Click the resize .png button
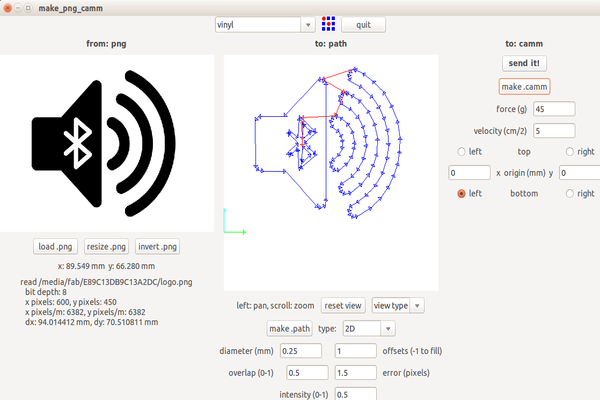 point(106,247)
